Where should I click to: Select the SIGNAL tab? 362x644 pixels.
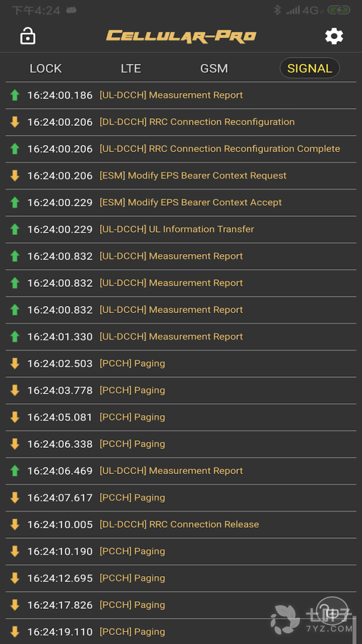[x=310, y=69]
